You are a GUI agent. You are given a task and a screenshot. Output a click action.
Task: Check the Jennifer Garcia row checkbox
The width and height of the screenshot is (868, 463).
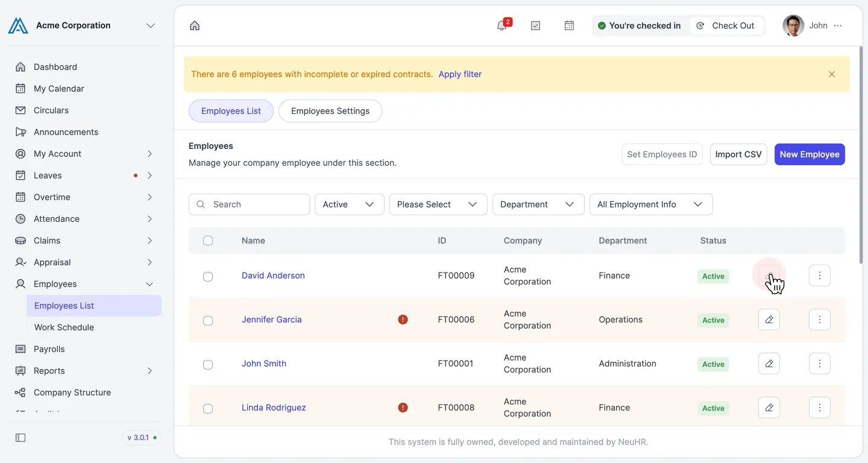(208, 321)
